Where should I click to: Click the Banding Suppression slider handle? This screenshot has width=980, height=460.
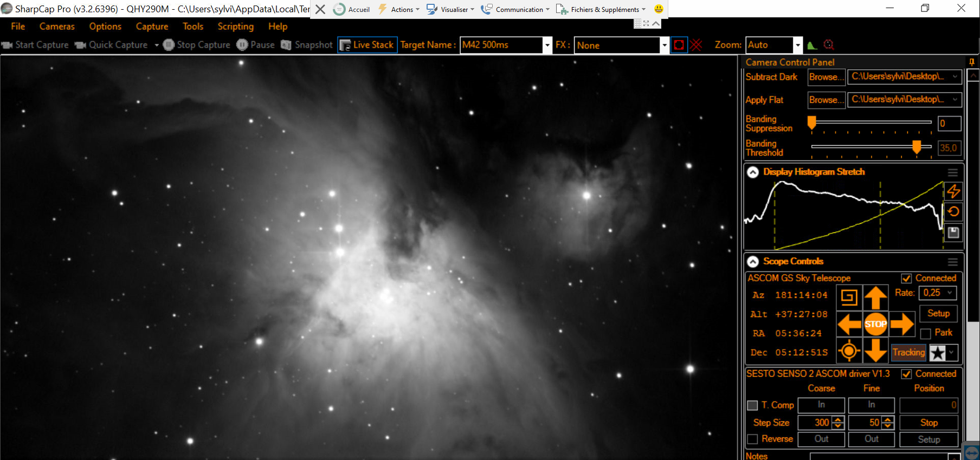tap(811, 122)
